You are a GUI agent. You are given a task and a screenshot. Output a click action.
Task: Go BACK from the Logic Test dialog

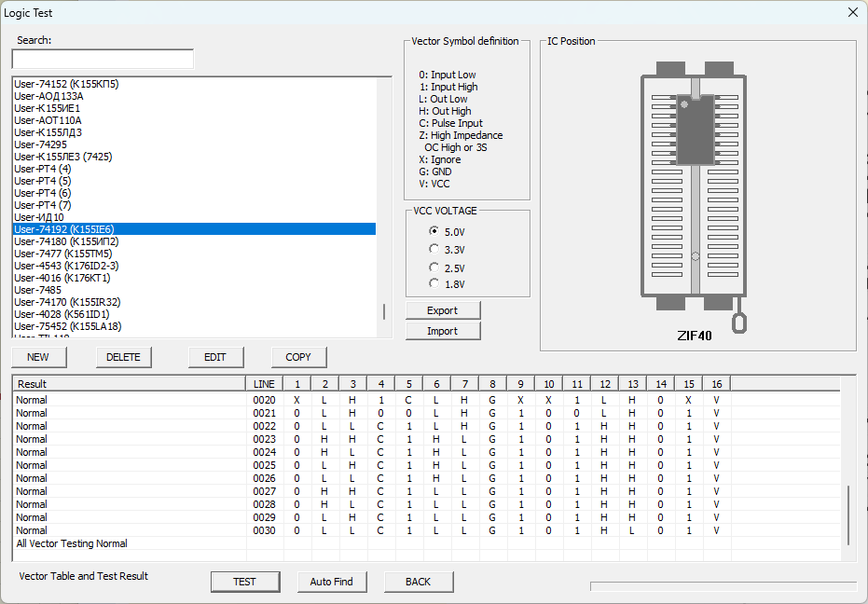[418, 582]
